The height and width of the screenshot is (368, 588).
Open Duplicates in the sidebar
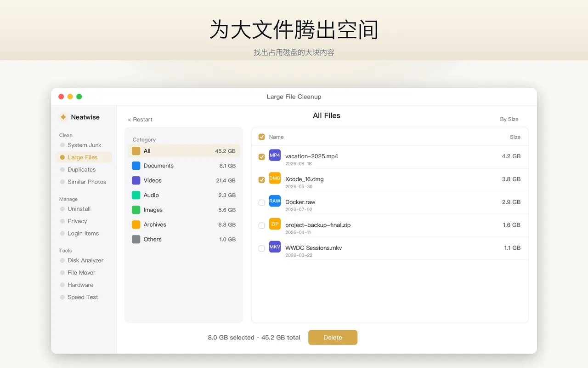click(x=84, y=170)
